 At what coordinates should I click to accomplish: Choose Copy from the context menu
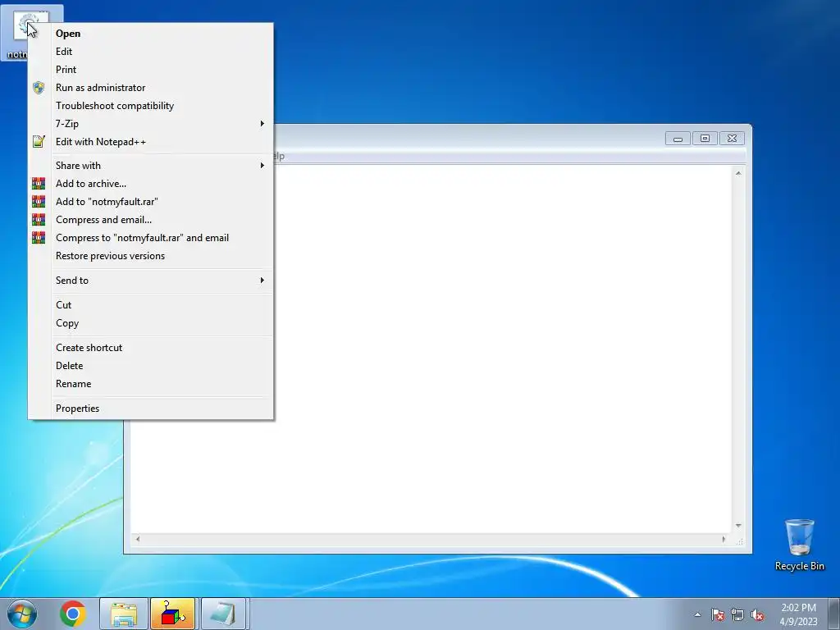tap(151, 323)
